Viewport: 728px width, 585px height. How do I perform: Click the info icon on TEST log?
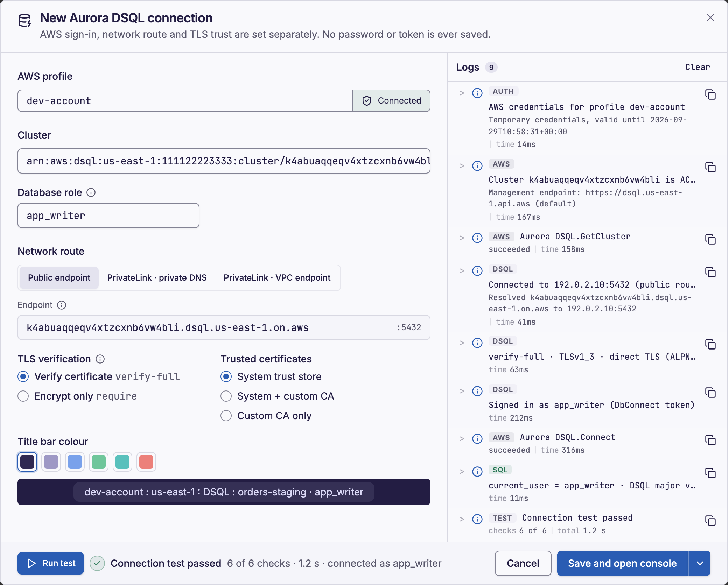(477, 519)
